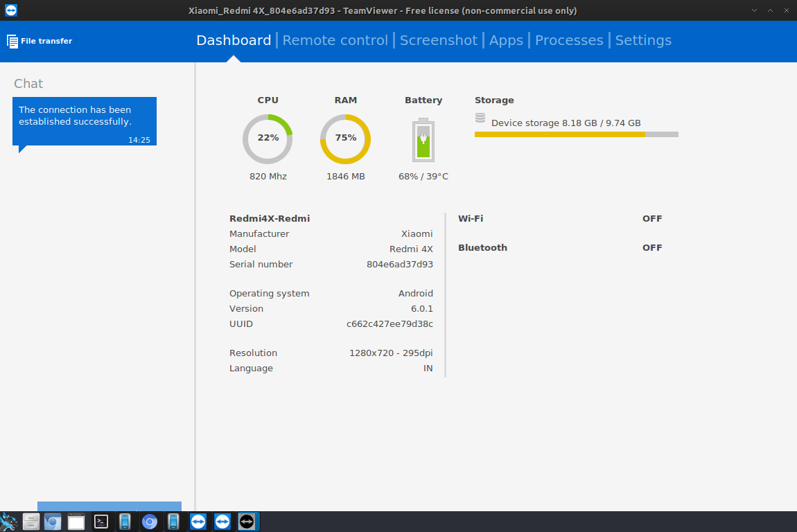
Task: Open the Terminal taskbar icon
Action: click(x=101, y=522)
